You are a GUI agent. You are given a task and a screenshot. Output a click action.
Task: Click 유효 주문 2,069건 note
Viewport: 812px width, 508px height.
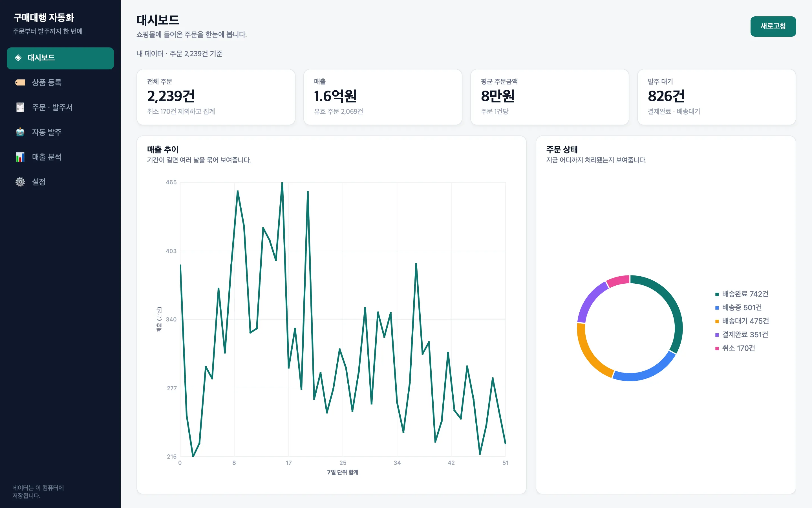tap(338, 111)
